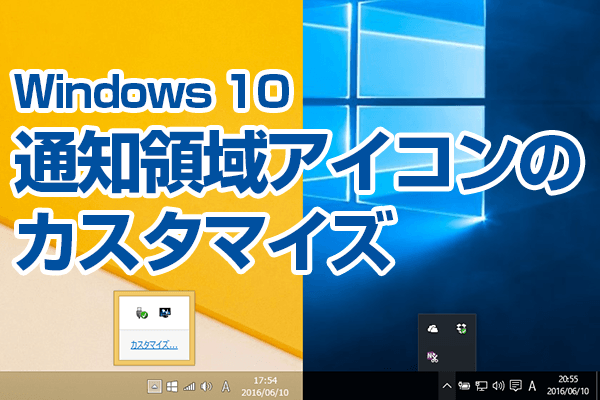The image size is (600, 400).
Task: Open the 20:55 clock and date
Action: pyautogui.click(x=568, y=385)
